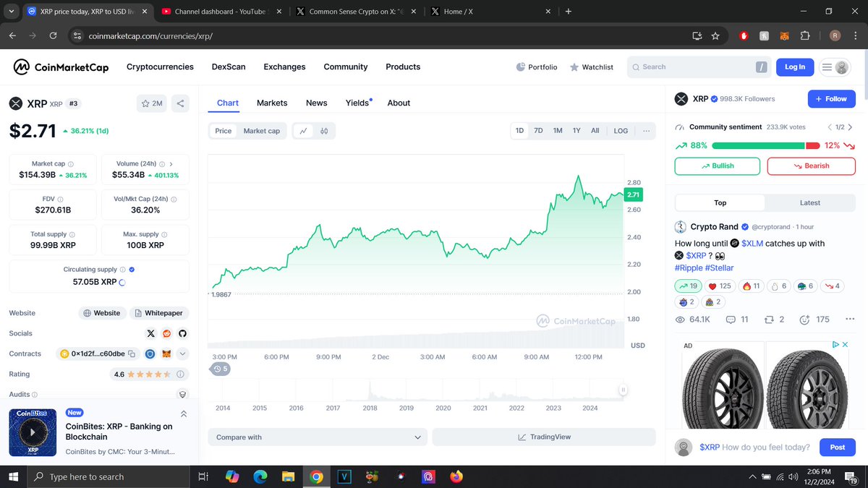
Task: Open Chrome three-dot menu
Action: click(855, 35)
